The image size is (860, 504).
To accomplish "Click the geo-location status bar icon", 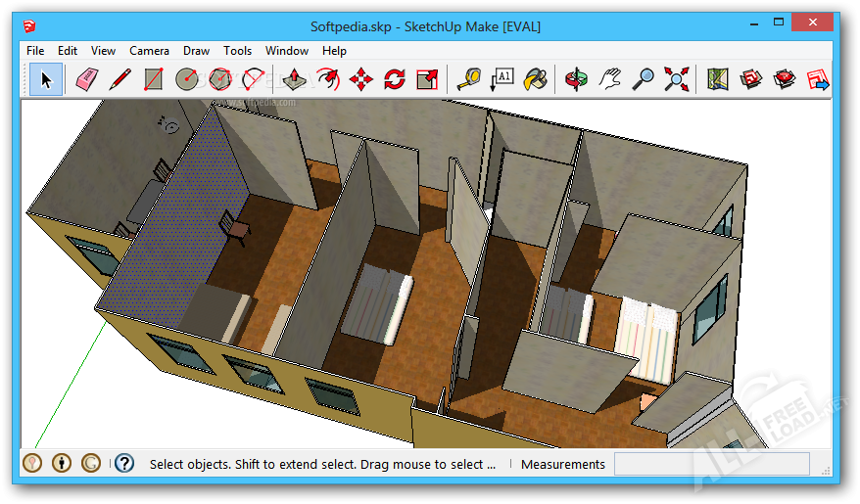I will click(x=32, y=463).
